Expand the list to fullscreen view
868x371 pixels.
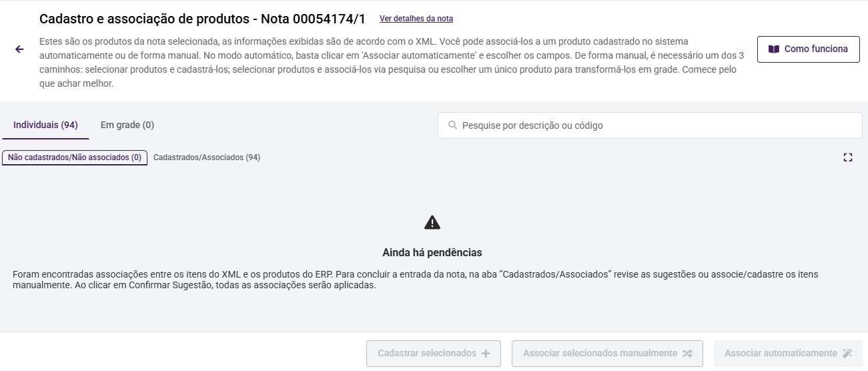click(848, 157)
